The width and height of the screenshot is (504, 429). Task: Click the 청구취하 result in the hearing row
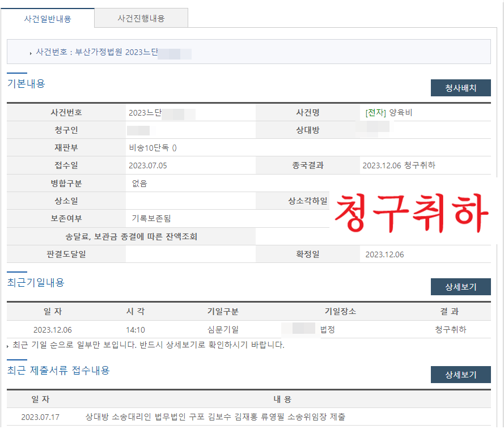[450, 329]
